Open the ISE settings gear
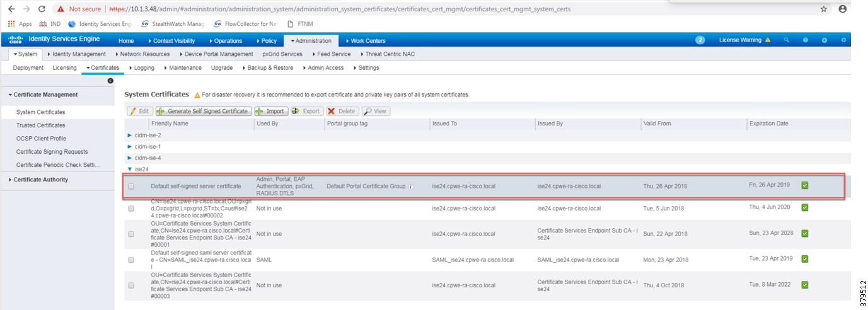 point(843,40)
